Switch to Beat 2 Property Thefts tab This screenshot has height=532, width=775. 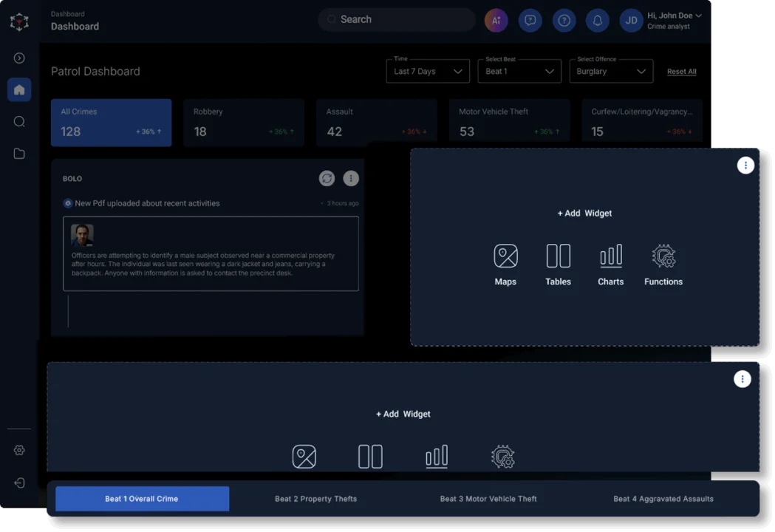(315, 499)
